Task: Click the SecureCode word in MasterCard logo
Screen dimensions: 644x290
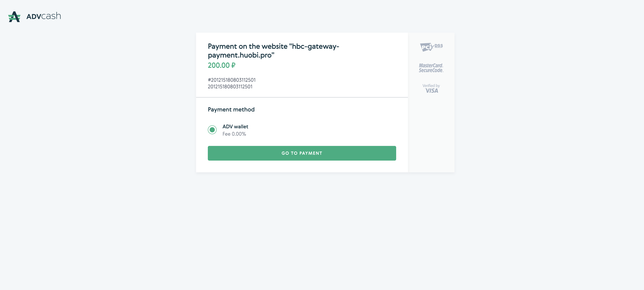Action: pos(431,70)
